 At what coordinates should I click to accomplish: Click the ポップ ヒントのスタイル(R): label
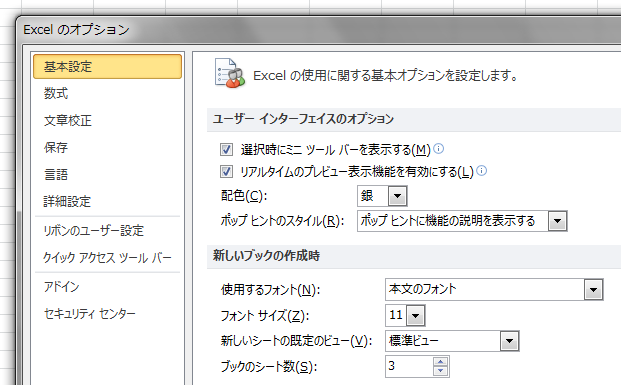click(282, 221)
